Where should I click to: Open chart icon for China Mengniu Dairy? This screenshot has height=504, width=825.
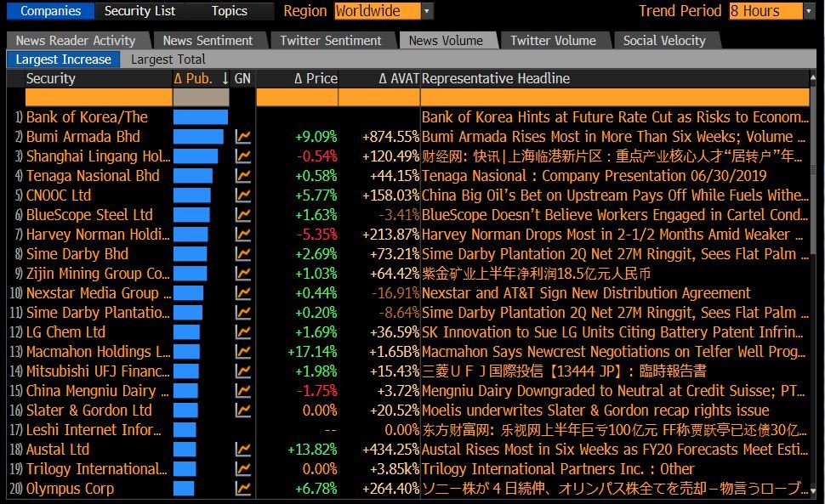point(242,390)
